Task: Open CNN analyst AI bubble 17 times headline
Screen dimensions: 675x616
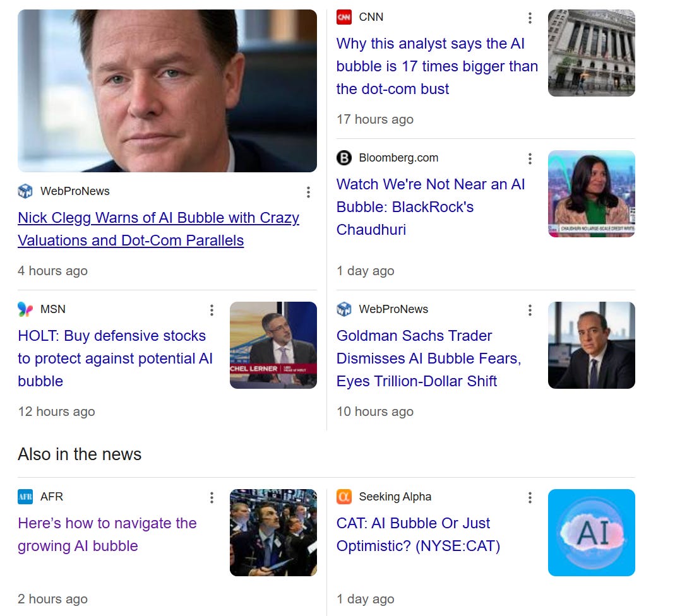Action: (x=437, y=66)
